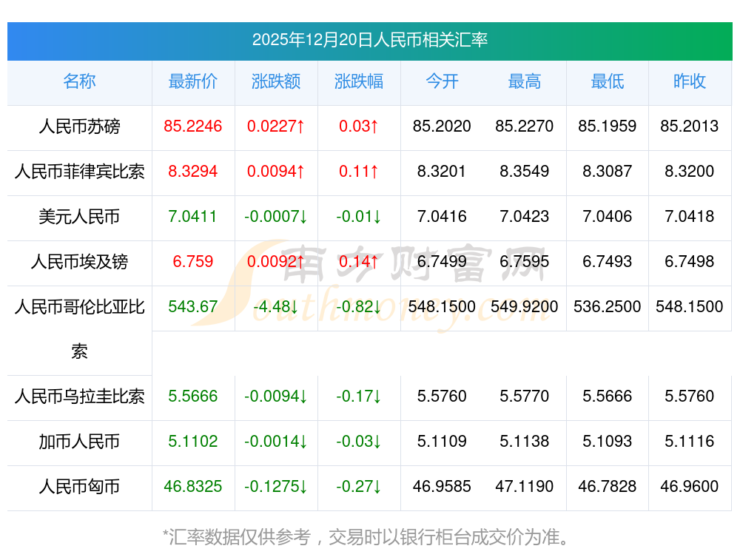Screen dimensions: 740x560
Task: Select the 人民币哥伦比亚比索 row name
Action: [x=79, y=328]
